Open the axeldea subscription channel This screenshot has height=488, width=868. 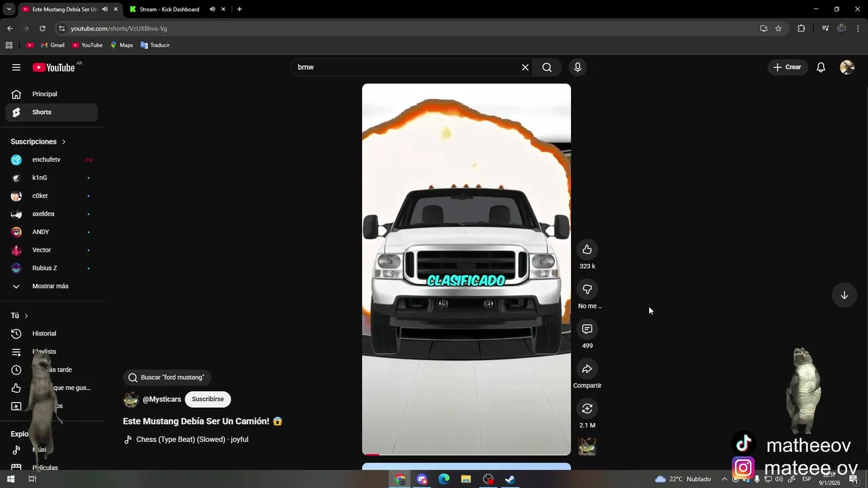pos(52,213)
